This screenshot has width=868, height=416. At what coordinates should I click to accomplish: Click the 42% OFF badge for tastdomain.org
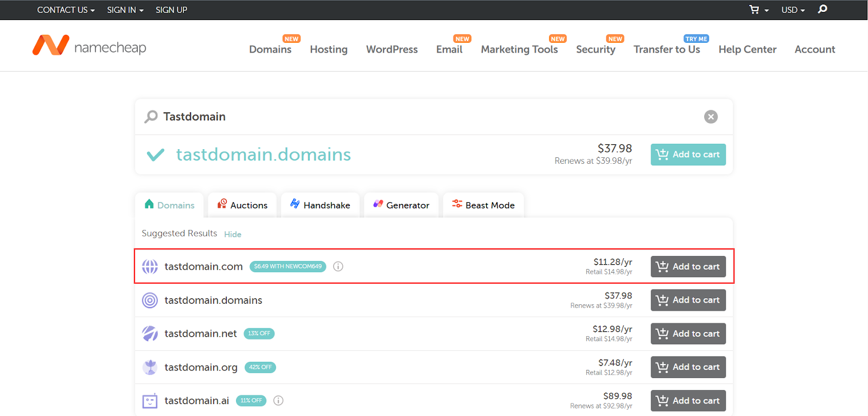(260, 367)
